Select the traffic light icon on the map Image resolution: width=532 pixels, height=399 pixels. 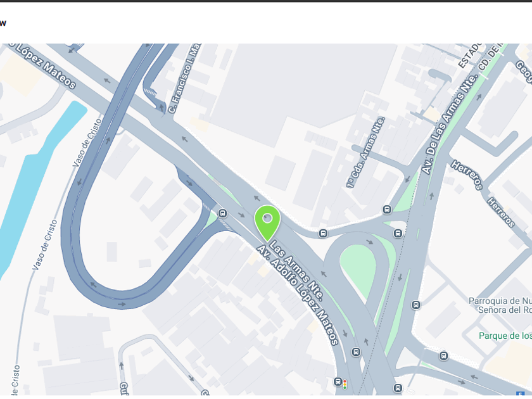pyautogui.click(x=345, y=384)
